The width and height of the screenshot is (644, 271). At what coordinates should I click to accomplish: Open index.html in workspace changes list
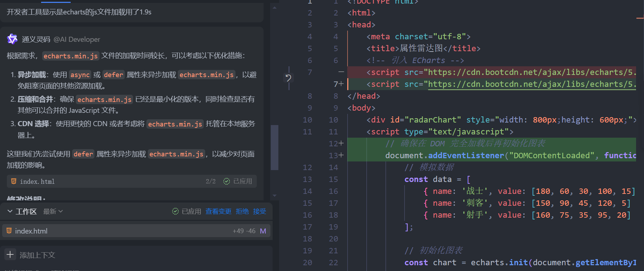pyautogui.click(x=136, y=231)
